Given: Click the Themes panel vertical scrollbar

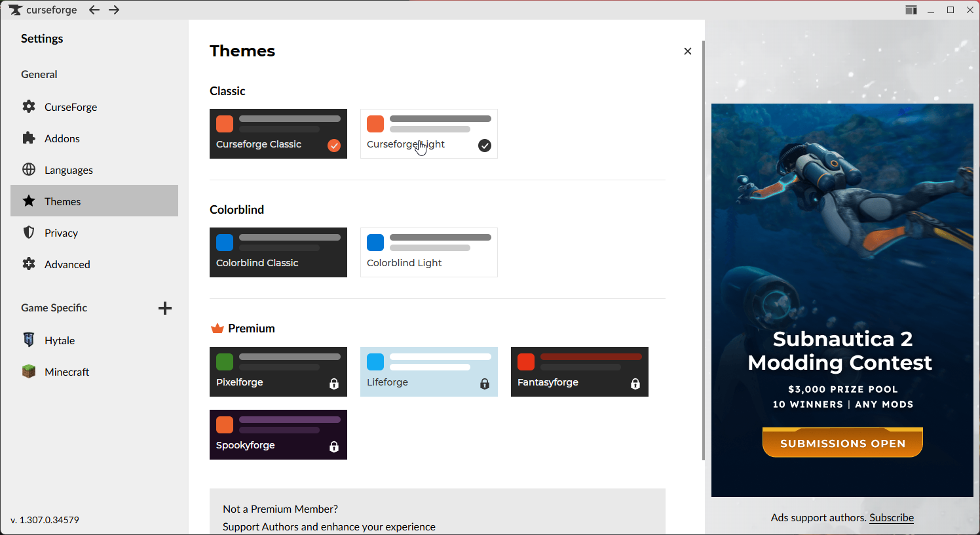Looking at the screenshot, I should click(x=704, y=250).
